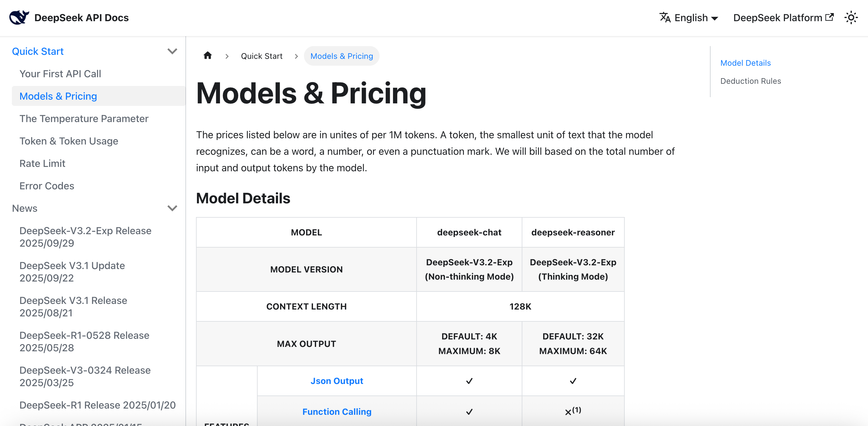Click the Json Output link in table
The height and width of the screenshot is (426, 868).
coord(337,381)
